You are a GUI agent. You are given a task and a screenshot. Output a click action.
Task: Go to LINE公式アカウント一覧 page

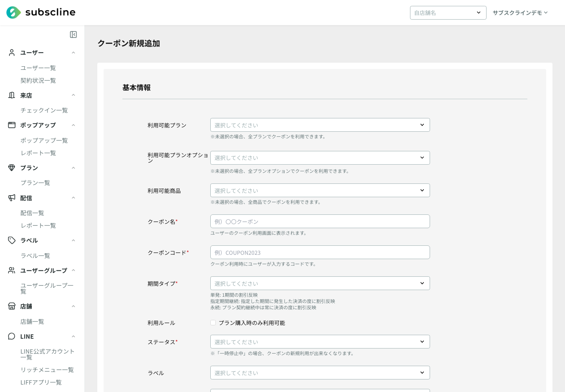click(47, 354)
